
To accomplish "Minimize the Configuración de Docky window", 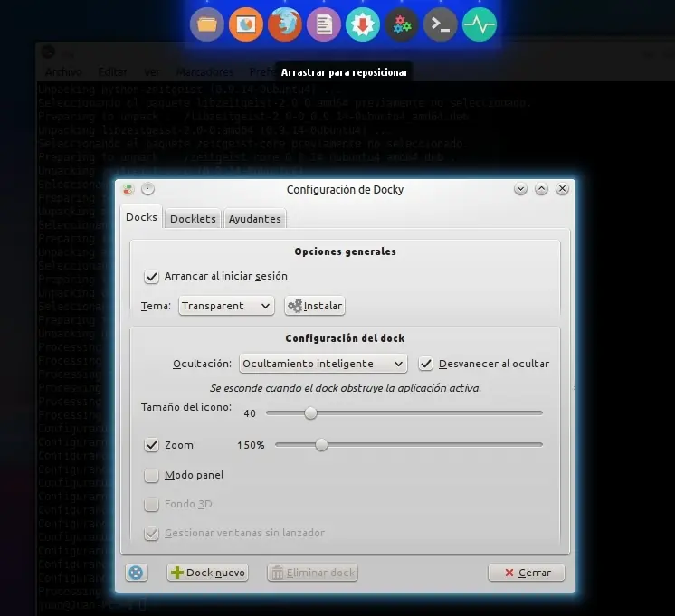I will click(x=520, y=188).
